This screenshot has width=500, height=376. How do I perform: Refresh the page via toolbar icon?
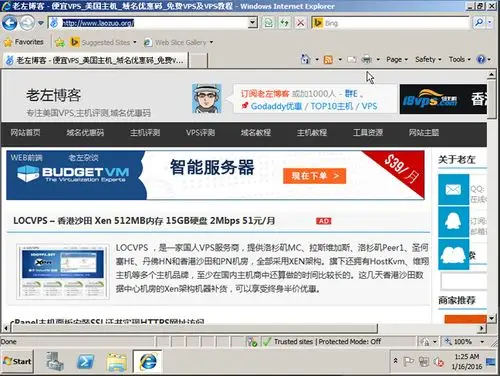(x=284, y=23)
